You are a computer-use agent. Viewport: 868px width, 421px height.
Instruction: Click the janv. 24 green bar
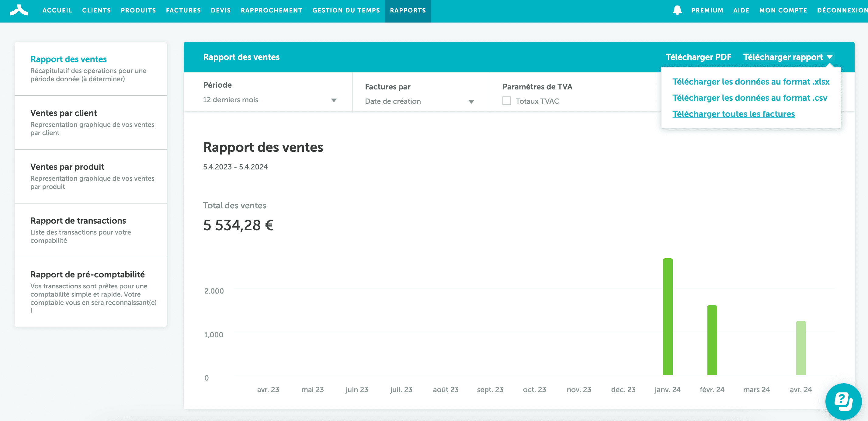(668, 317)
